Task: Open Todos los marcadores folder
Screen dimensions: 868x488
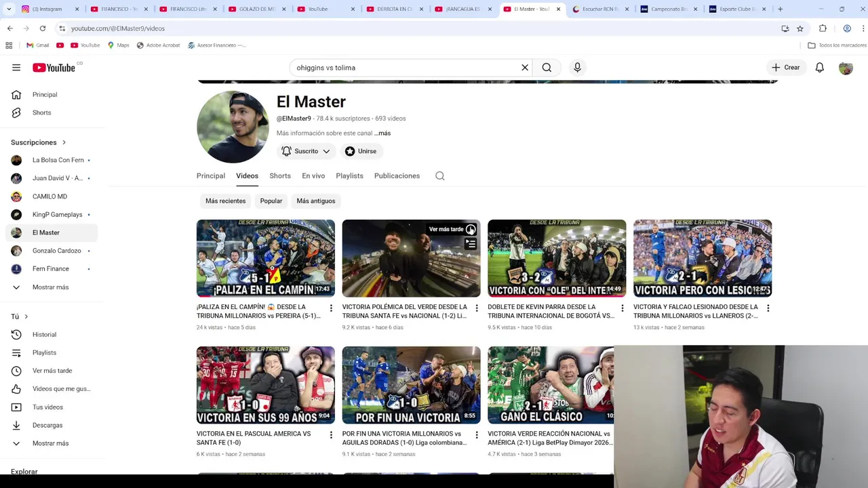Action: click(837, 45)
